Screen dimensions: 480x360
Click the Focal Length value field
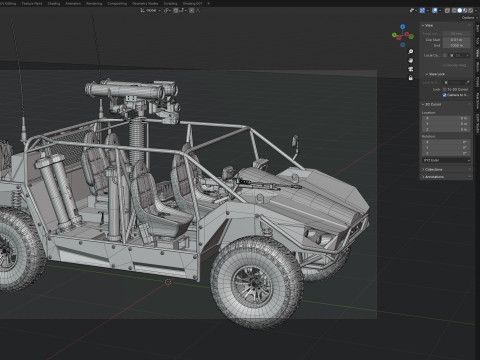457,34
